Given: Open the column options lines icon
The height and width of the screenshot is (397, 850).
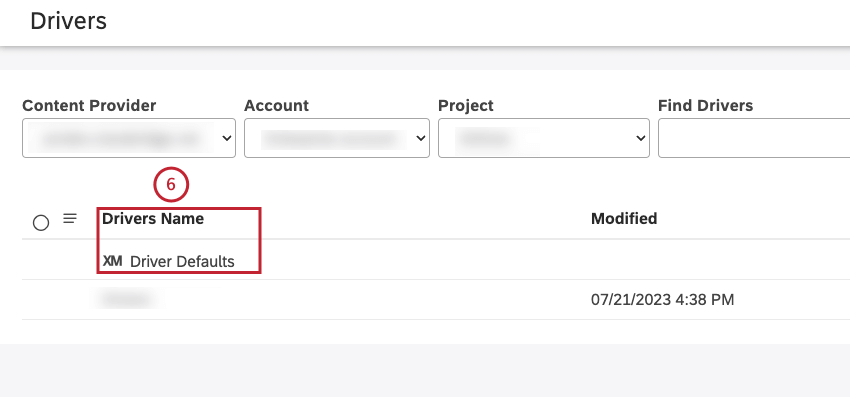Looking at the screenshot, I should [x=70, y=219].
